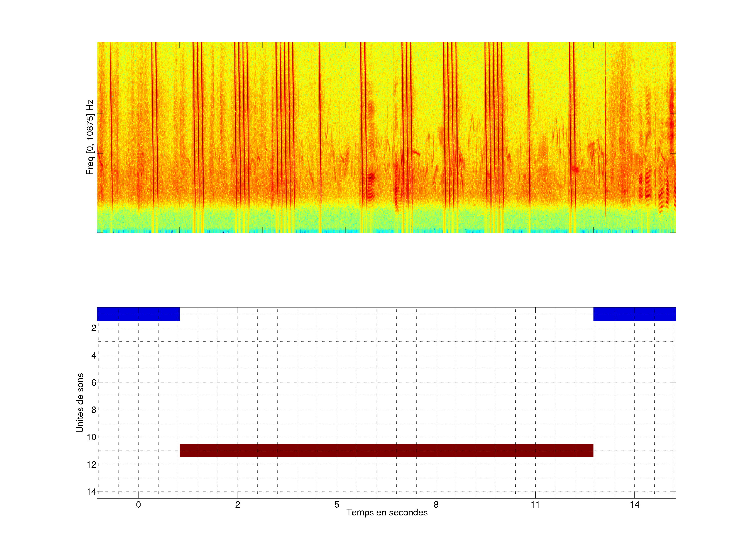The image size is (747, 560).
Task: Click x-axis tick label 5
Action: click(x=337, y=505)
